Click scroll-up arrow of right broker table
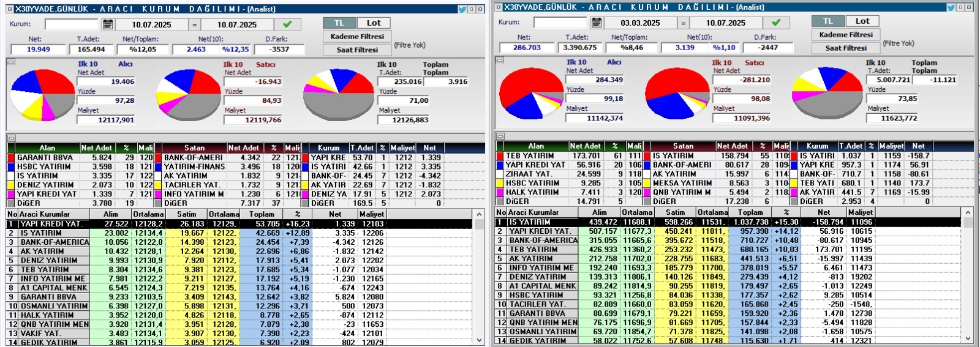Image resolution: width=980 pixels, height=347 pixels. click(x=968, y=212)
